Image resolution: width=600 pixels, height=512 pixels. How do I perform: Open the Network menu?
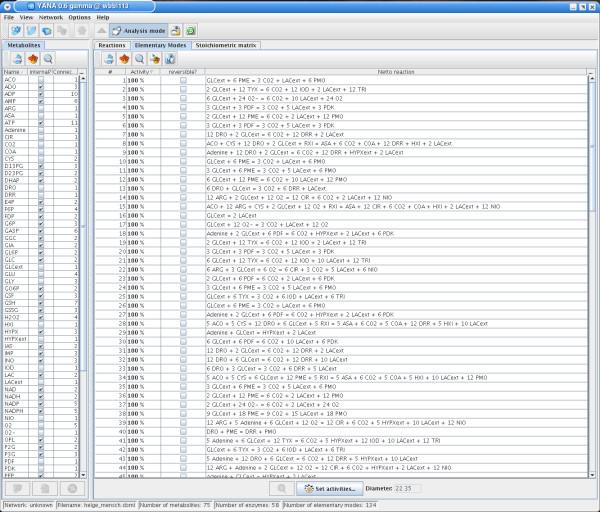coord(50,17)
